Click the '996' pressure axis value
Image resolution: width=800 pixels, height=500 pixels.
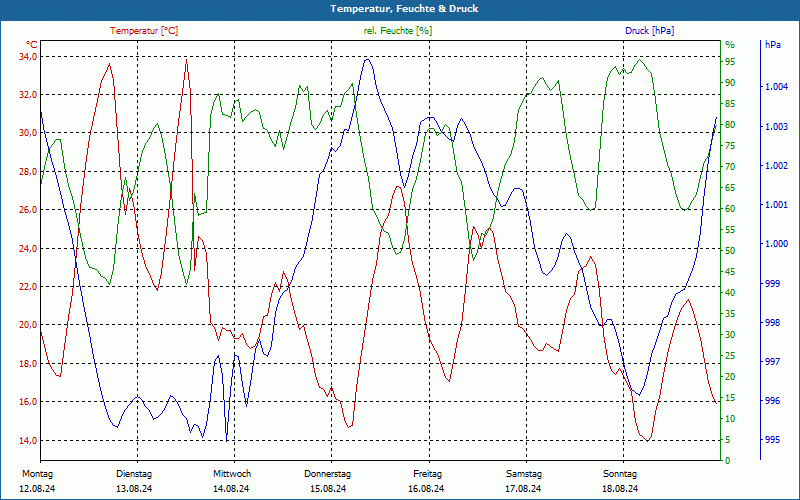click(772, 401)
